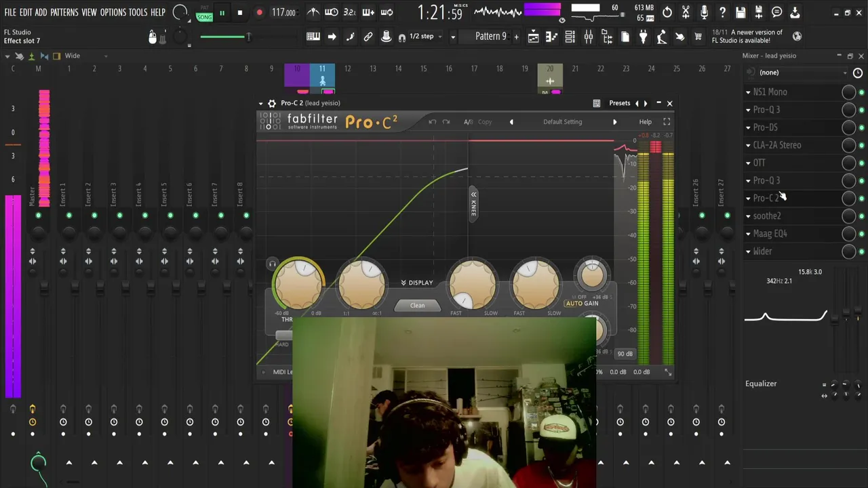Image resolution: width=868 pixels, height=488 pixels.
Task: Open Pro-C 2 plugin options gear
Action: (x=272, y=103)
